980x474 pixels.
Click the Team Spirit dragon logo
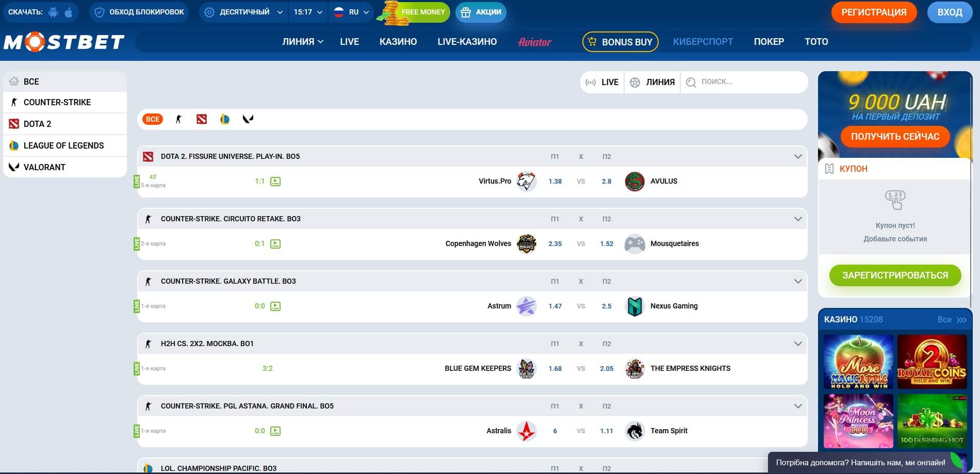[x=635, y=431]
